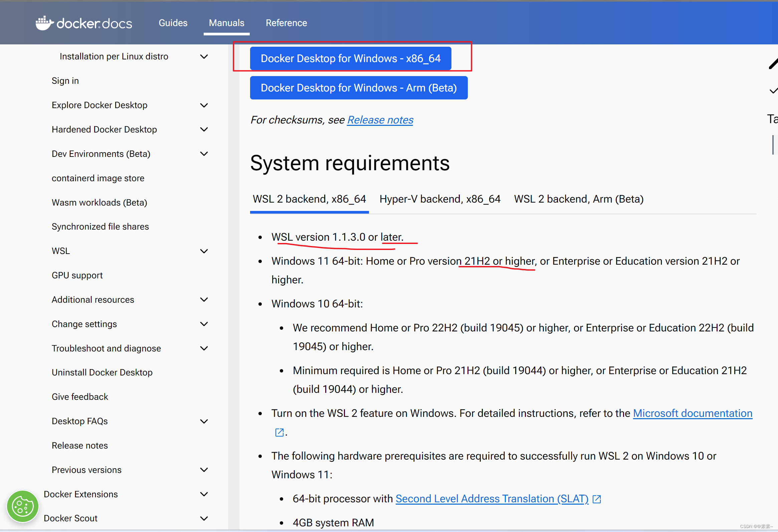Open the Guides menu
The width and height of the screenshot is (778, 532).
click(173, 23)
